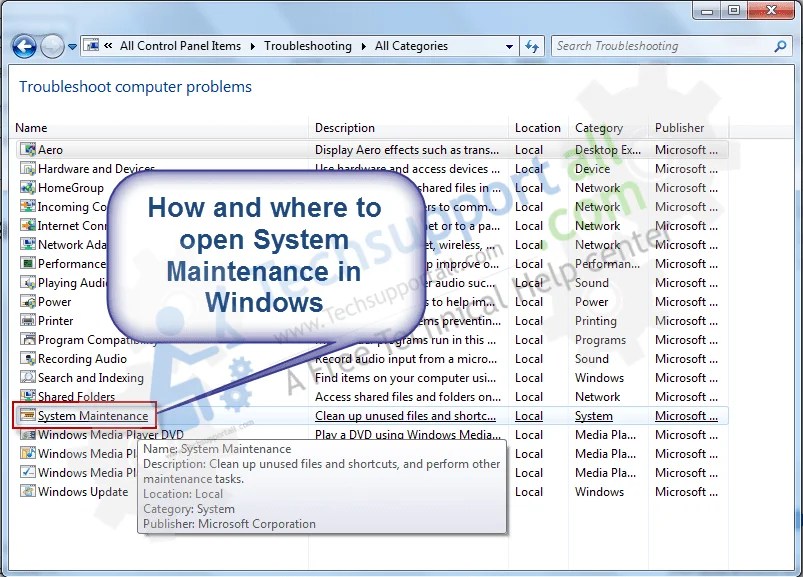Click 'Record audio input from a micro...' description

point(406,359)
